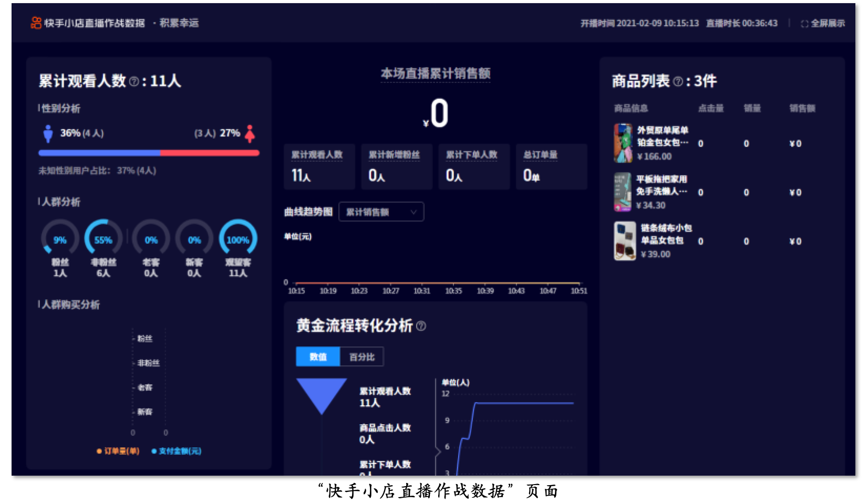Open the 外贸原单尾单 handbag product thumbnail
The image size is (868, 504).
pos(623,143)
